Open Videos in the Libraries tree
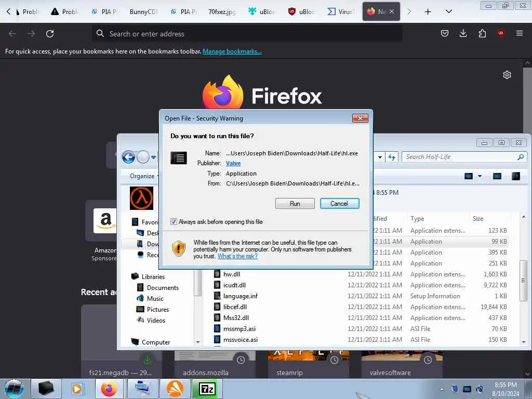532x399 pixels. pyautogui.click(x=156, y=320)
